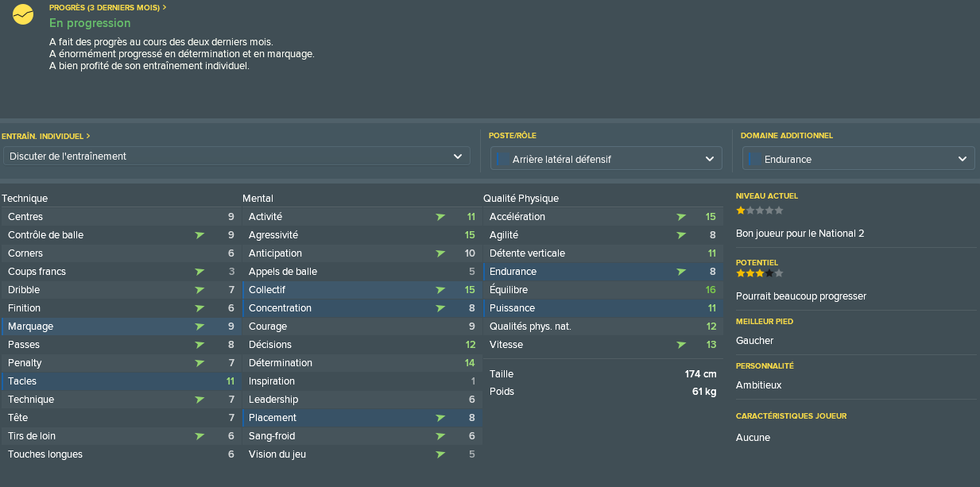Click the Potentiel star rating
980x487 pixels.
(759, 273)
